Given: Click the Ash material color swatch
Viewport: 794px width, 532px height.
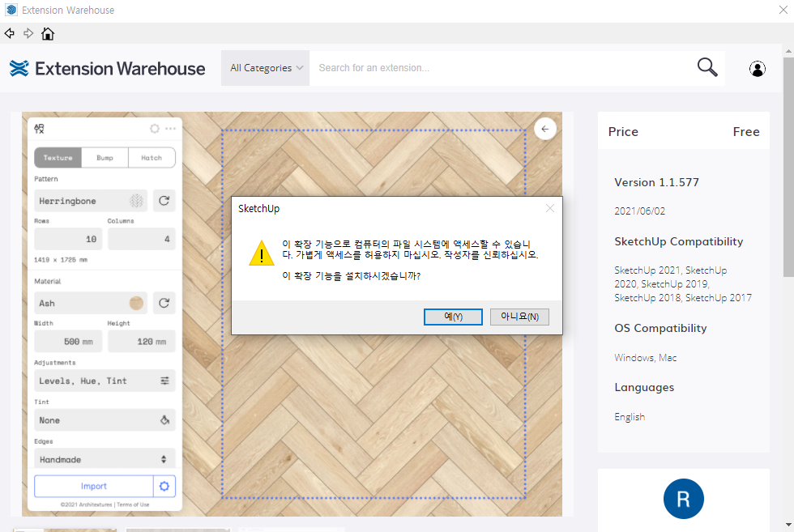Looking at the screenshot, I should [x=136, y=303].
